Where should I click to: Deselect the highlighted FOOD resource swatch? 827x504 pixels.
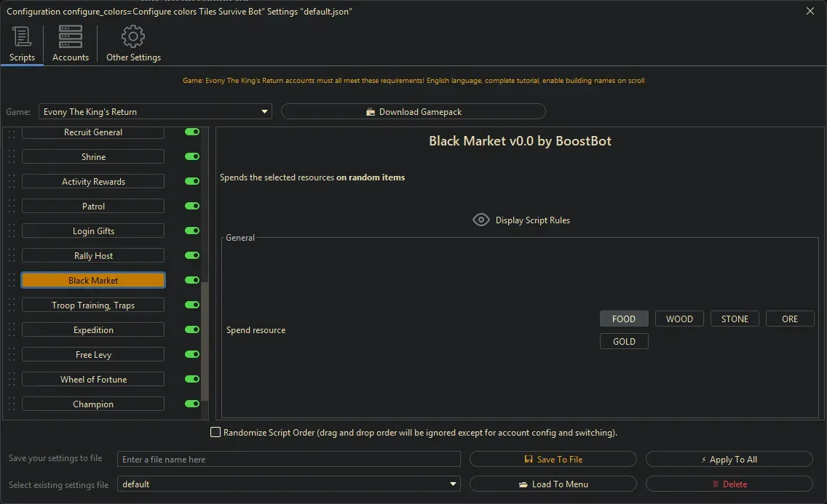coord(624,318)
